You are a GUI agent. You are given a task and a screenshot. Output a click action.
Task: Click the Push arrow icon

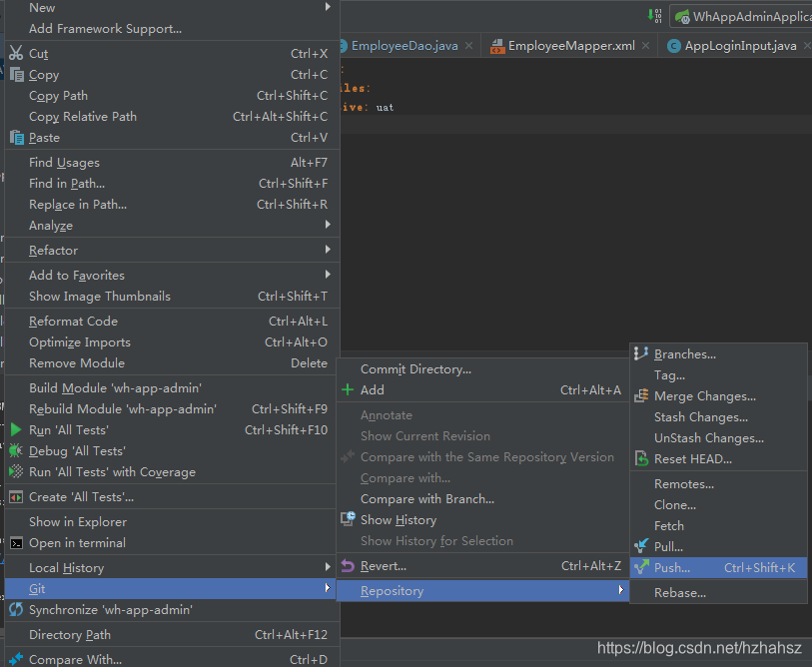(x=641, y=567)
